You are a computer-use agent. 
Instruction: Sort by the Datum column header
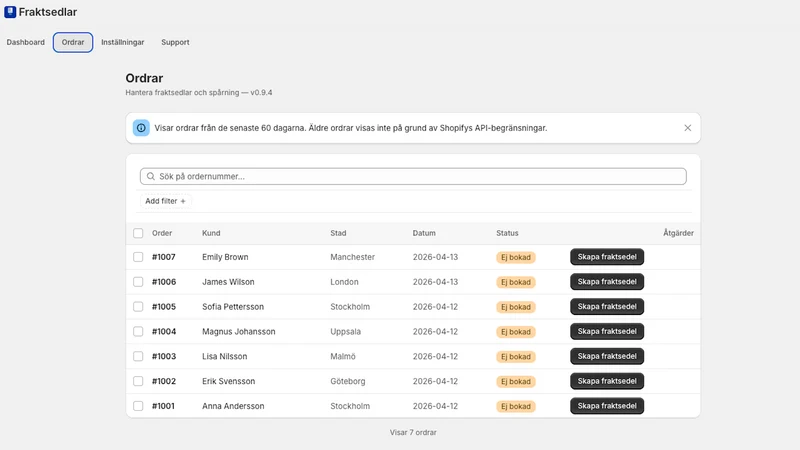pyautogui.click(x=424, y=233)
